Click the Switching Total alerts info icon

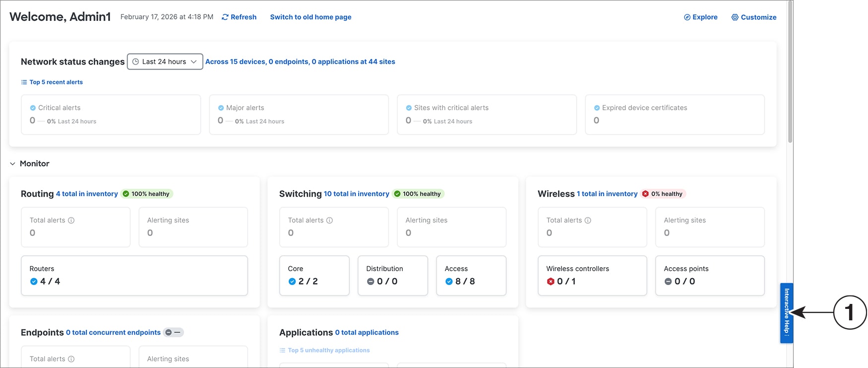tap(329, 221)
